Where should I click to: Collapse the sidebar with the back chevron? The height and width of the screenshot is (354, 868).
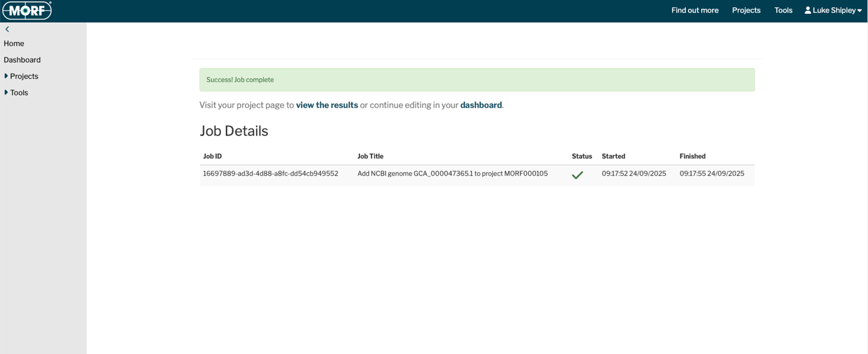[x=8, y=29]
